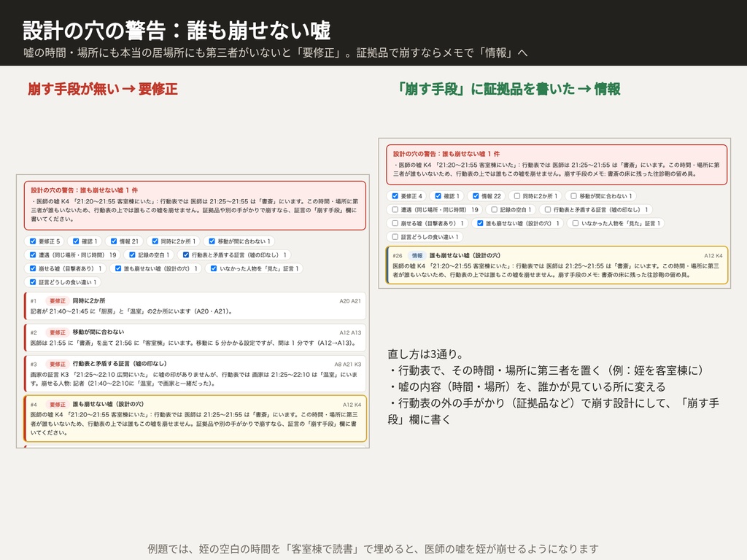This screenshot has height=560, width=747.
Task: Enable the unchecked 崩せる嘘（目撃者あり）1 filter
Action: click(x=395, y=223)
